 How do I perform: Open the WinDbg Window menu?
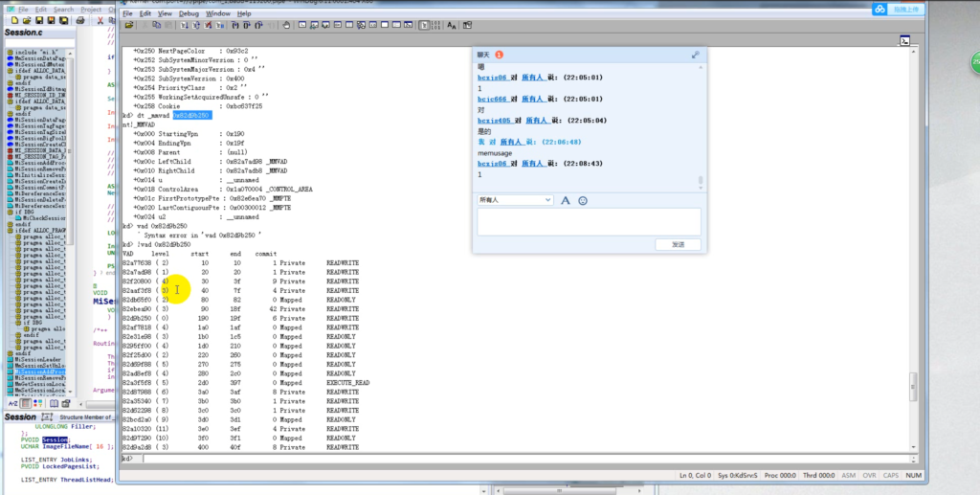218,13
